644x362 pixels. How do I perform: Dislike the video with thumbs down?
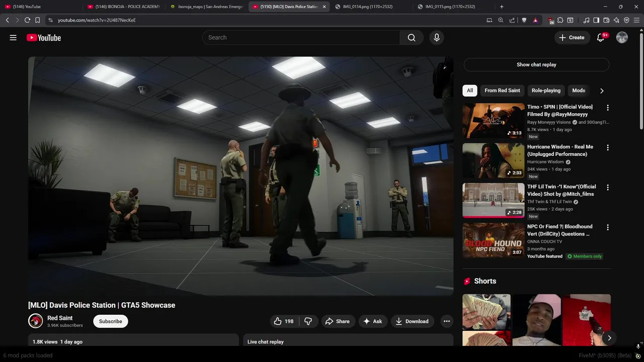coord(308,321)
